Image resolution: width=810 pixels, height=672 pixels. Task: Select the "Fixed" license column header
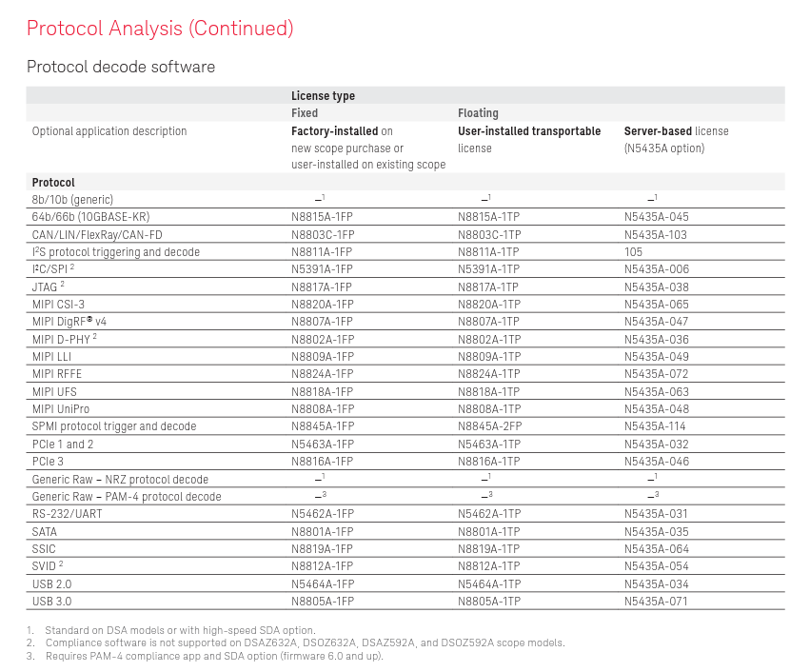[x=305, y=113]
